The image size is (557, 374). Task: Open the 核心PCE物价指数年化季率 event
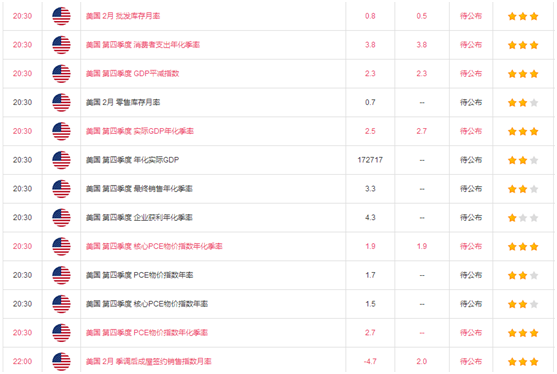pos(154,246)
